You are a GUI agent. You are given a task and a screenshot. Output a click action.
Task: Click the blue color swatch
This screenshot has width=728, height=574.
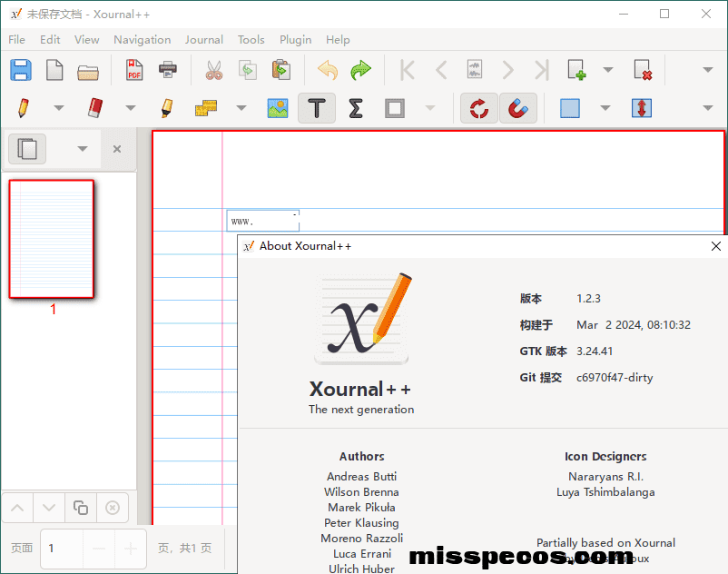click(570, 108)
